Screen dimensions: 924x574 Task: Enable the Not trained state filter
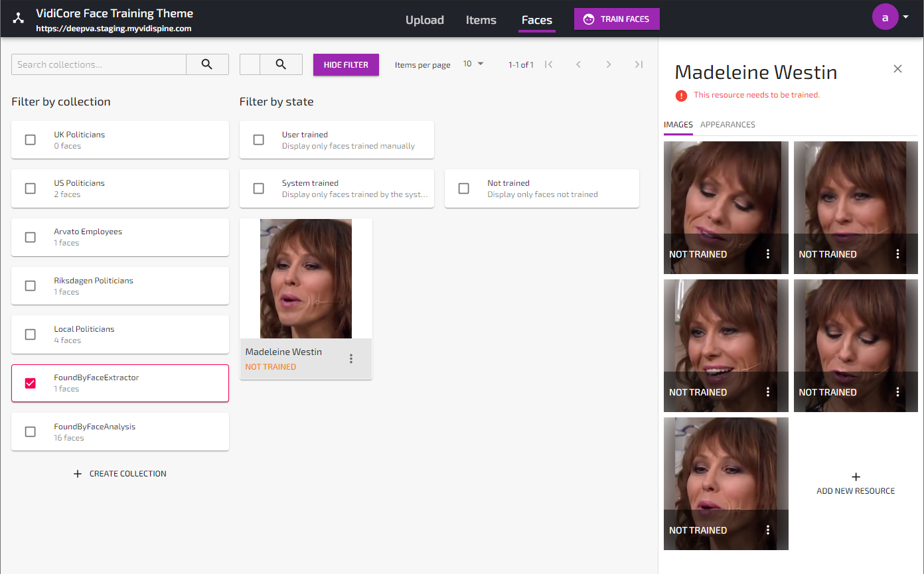pos(464,188)
